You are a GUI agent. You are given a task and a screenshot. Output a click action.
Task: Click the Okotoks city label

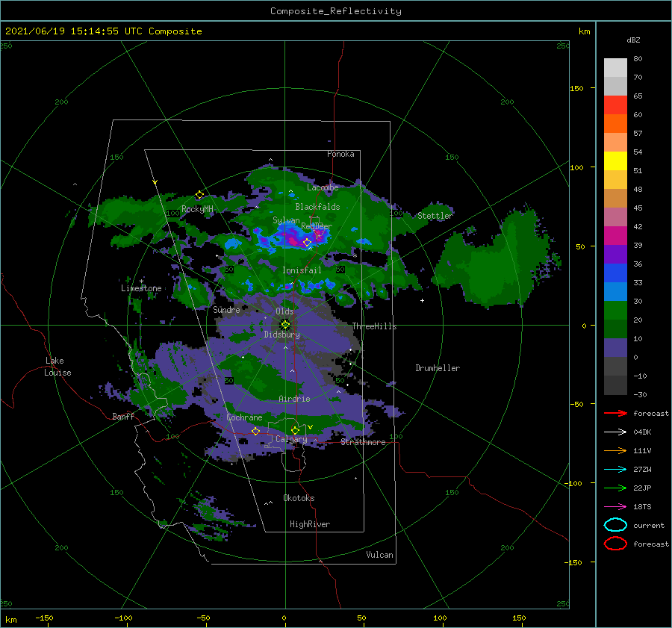[x=299, y=498]
